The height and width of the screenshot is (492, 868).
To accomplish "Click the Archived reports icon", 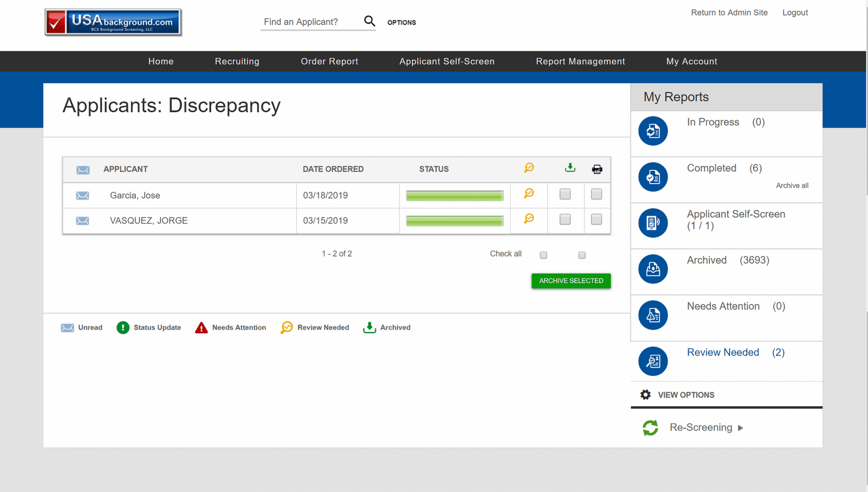I will click(x=653, y=269).
